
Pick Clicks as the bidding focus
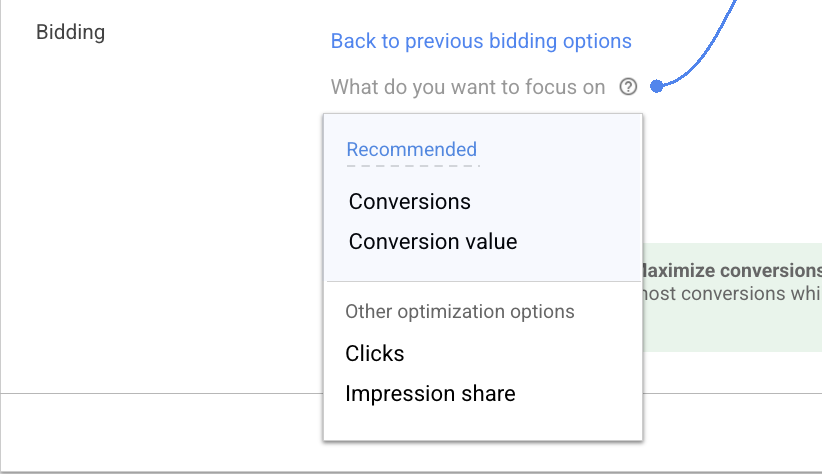coord(375,353)
